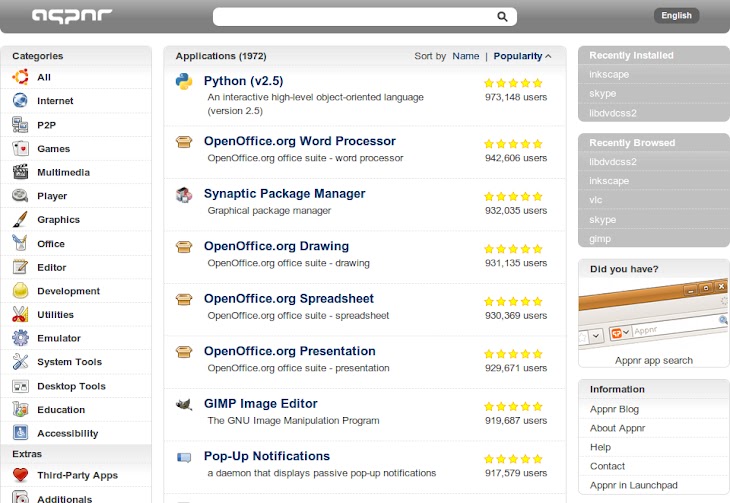Viewport: 730px width, 503px height.
Task: Open the Python (v2.5) application page
Action: 243,81
